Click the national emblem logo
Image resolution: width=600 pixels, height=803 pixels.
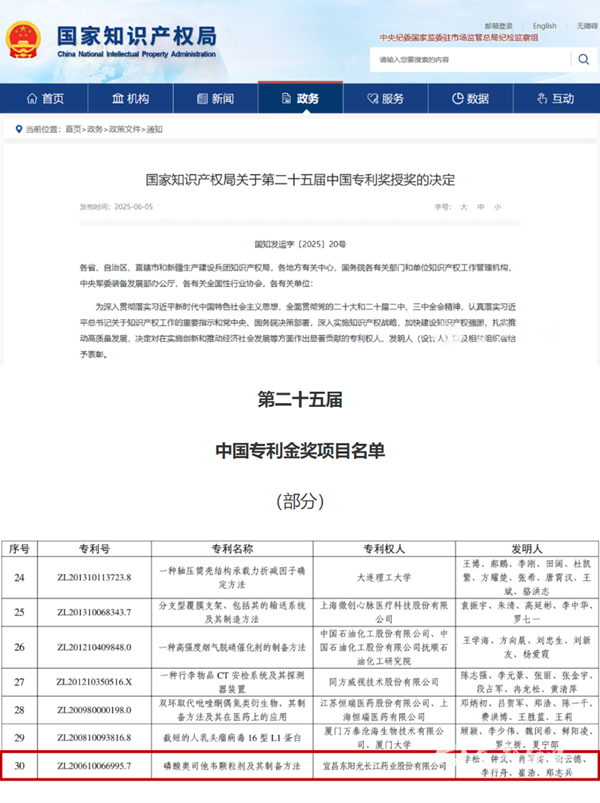pos(23,39)
